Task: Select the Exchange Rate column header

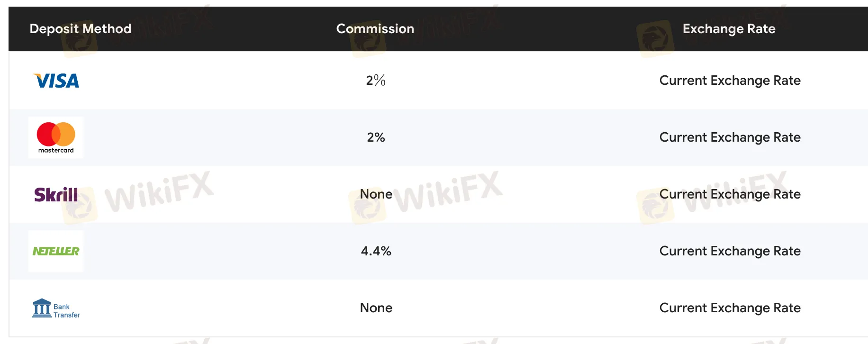Action: (729, 29)
